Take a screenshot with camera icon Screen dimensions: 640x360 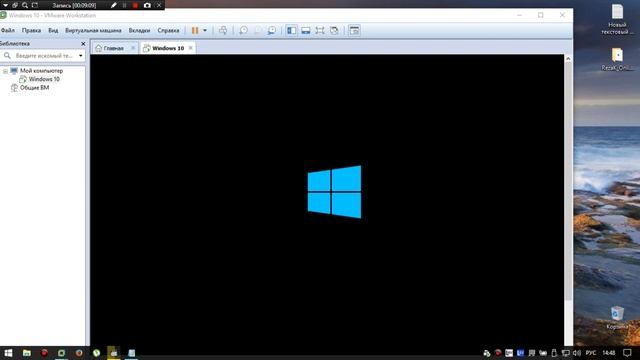tap(147, 5)
